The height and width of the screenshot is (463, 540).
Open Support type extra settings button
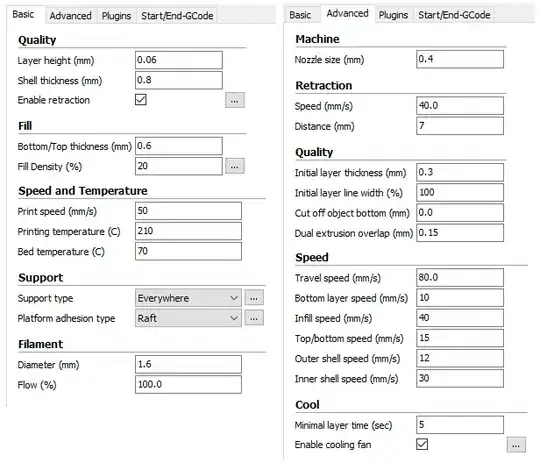pyautogui.click(x=254, y=298)
